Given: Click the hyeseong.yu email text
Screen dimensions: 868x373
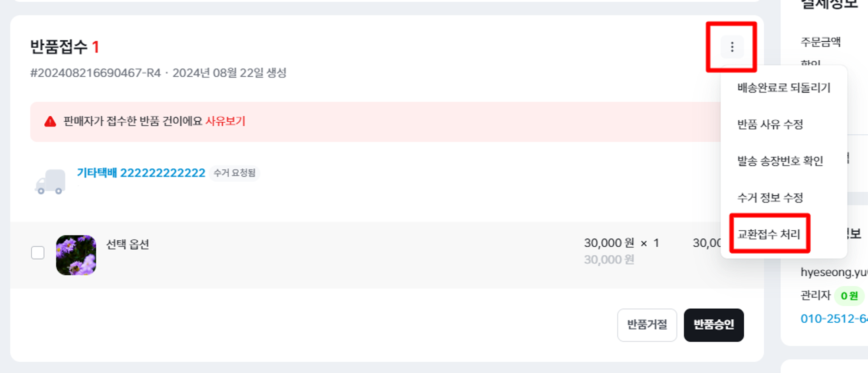Looking at the screenshot, I should 833,272.
